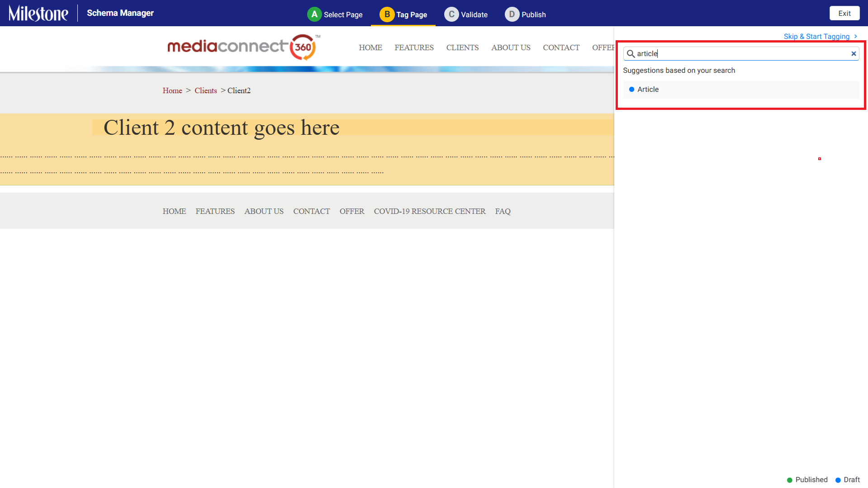This screenshot has width=868, height=488.
Task: Click the grey D step circle
Action: (512, 14)
